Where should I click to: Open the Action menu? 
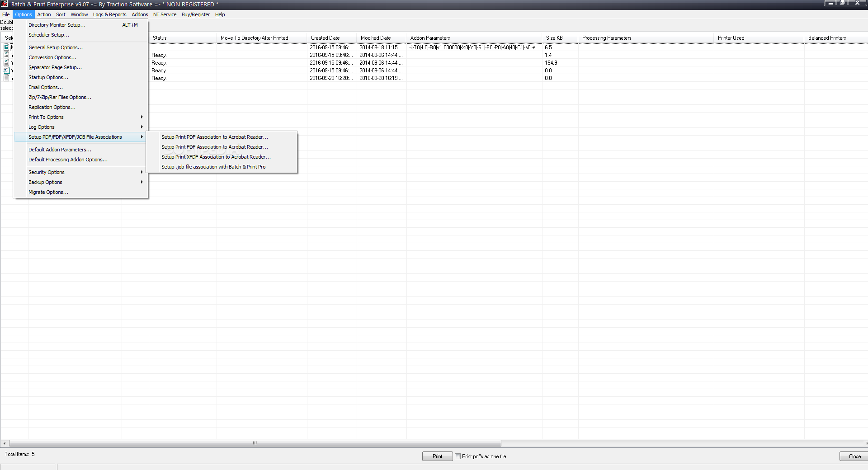[x=44, y=14]
